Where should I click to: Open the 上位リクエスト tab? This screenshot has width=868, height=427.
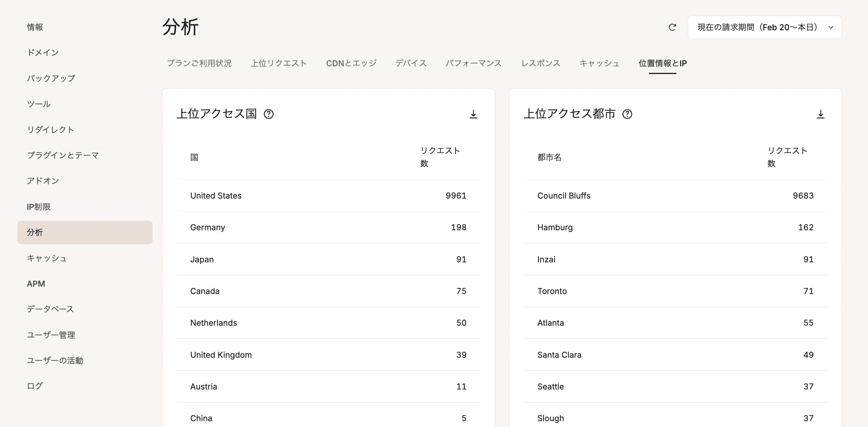(279, 63)
